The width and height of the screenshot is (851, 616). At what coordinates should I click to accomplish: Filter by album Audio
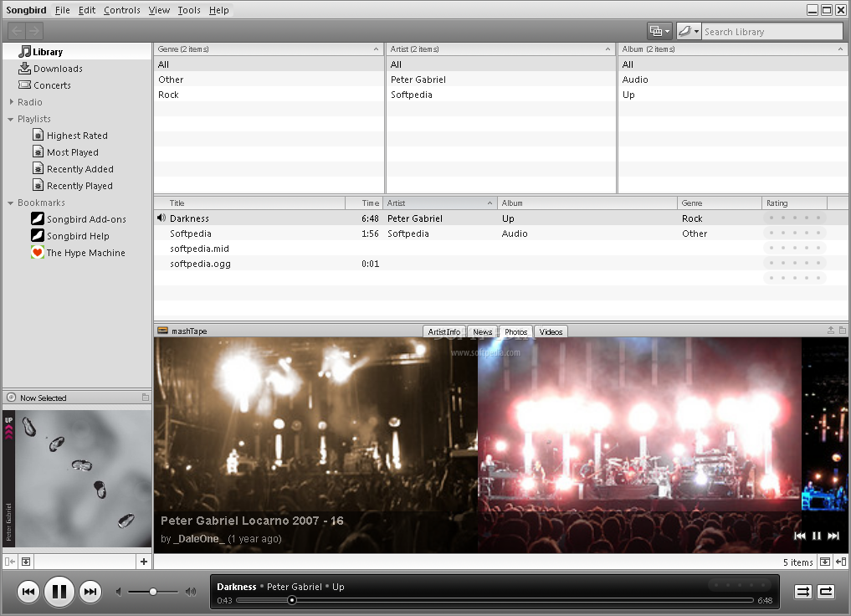tap(732, 80)
